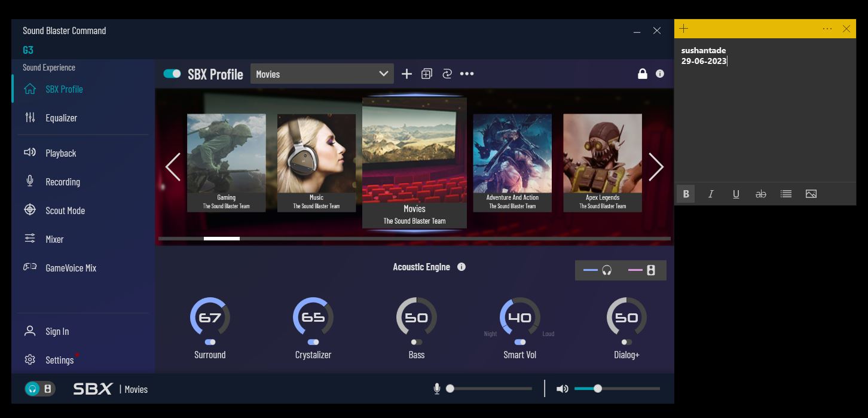Open the three-dot more options menu for profiles
Viewport: 868px width, 418px height.
[467, 74]
